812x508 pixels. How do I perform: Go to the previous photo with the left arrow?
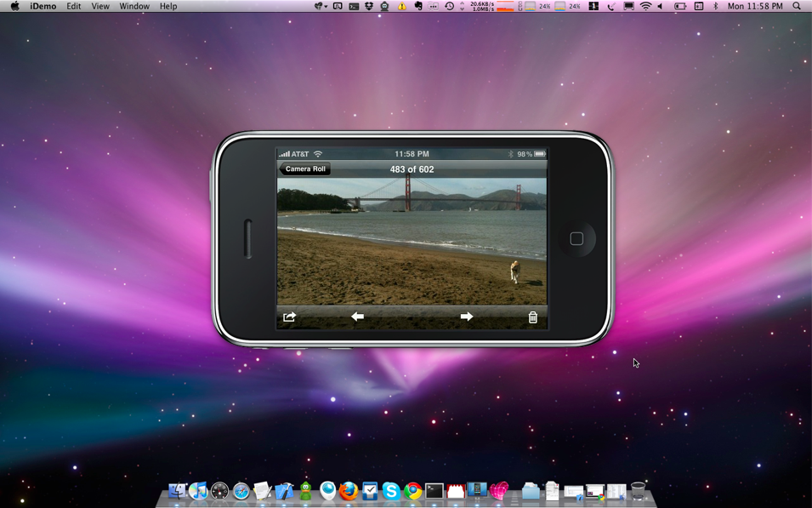357,317
